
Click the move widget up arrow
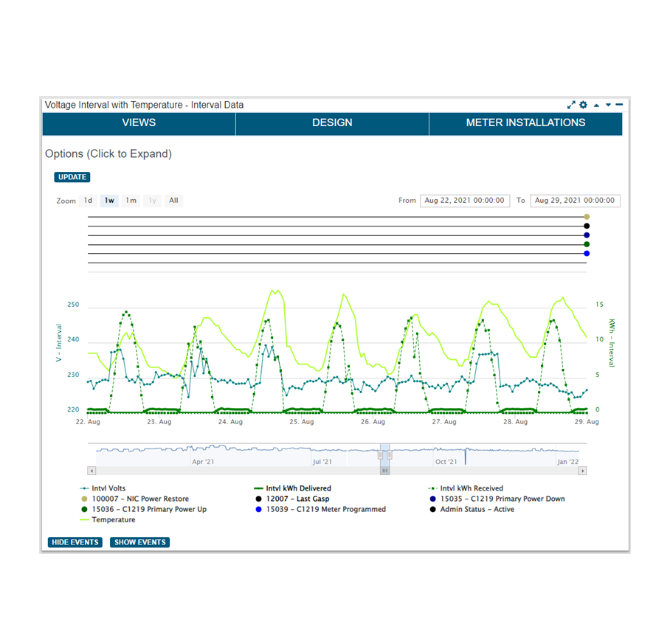(x=596, y=105)
